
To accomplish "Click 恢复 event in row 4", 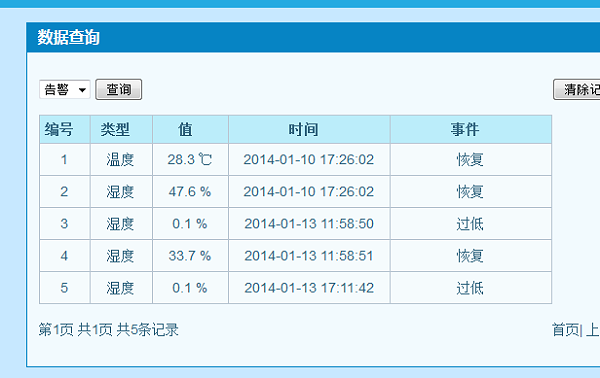I will coord(470,256).
